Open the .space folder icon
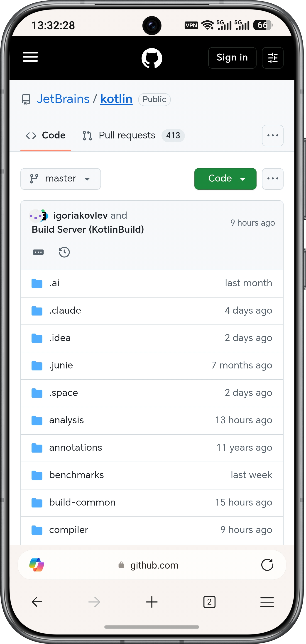Image resolution: width=306 pixels, height=644 pixels. click(37, 393)
